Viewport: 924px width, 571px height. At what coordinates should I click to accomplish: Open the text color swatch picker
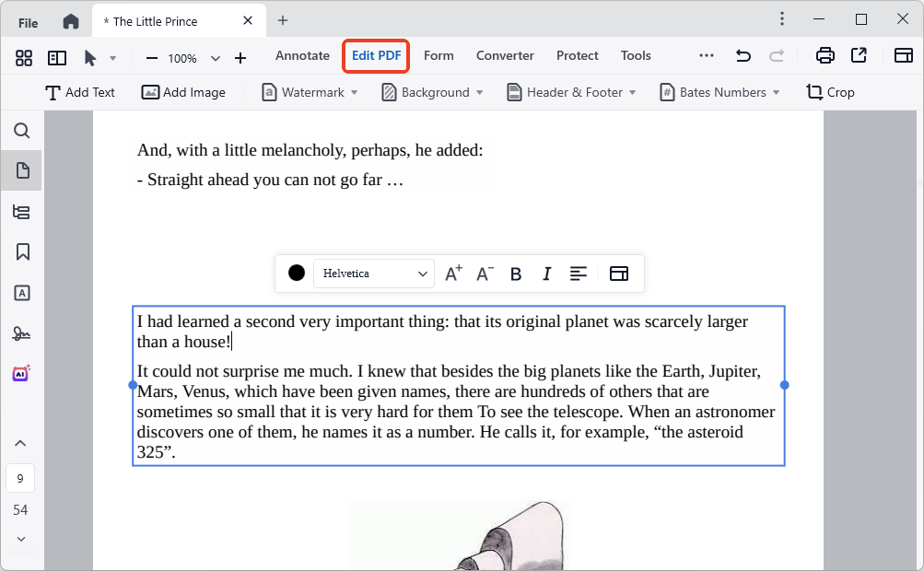click(x=296, y=274)
